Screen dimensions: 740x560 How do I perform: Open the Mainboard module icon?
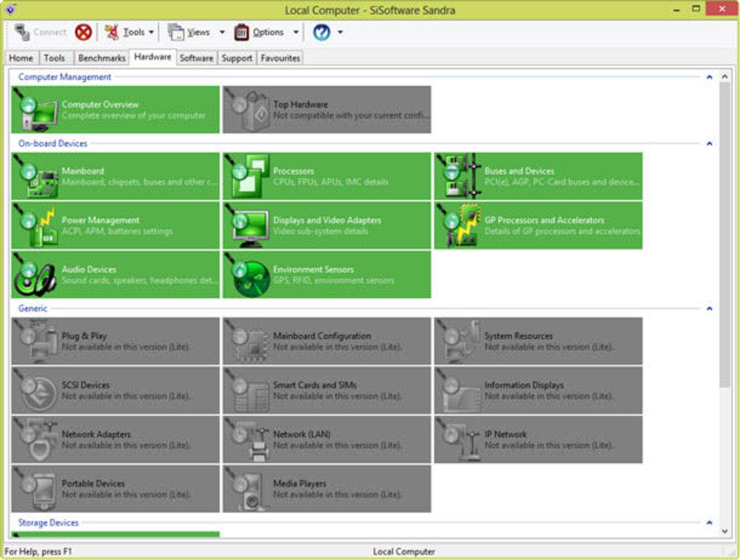tap(35, 176)
